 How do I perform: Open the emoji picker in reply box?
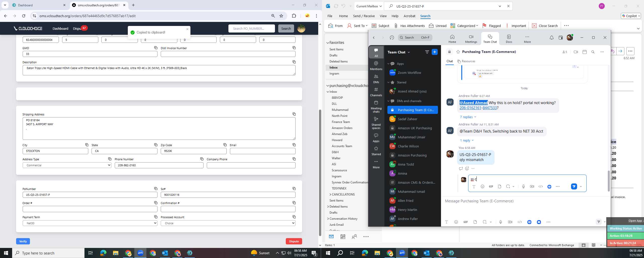[482, 186]
